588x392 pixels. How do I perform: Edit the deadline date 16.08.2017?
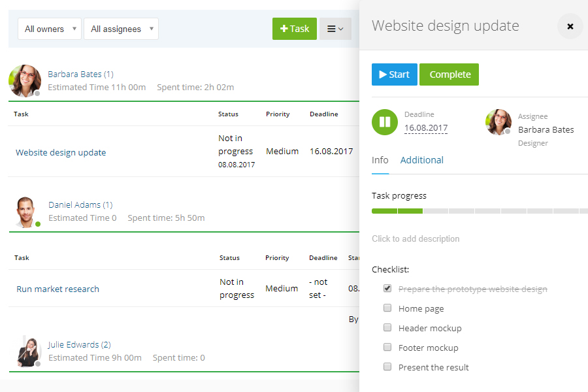tap(425, 128)
